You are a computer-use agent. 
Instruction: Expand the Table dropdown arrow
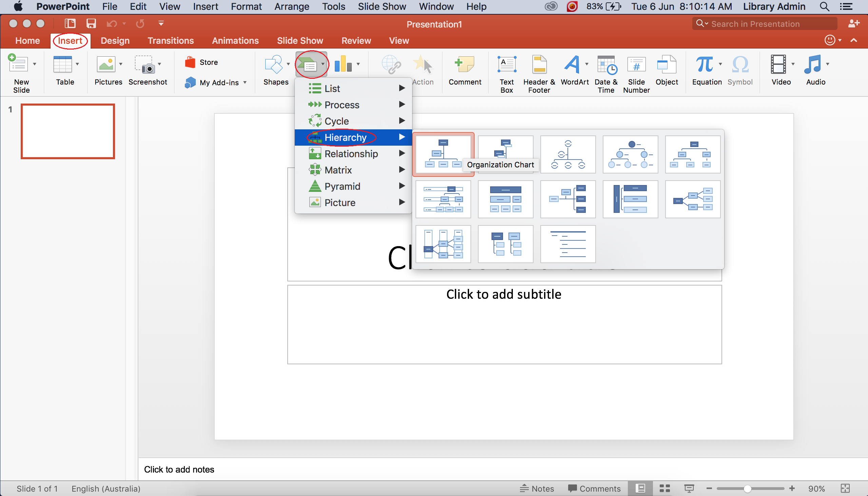point(78,64)
